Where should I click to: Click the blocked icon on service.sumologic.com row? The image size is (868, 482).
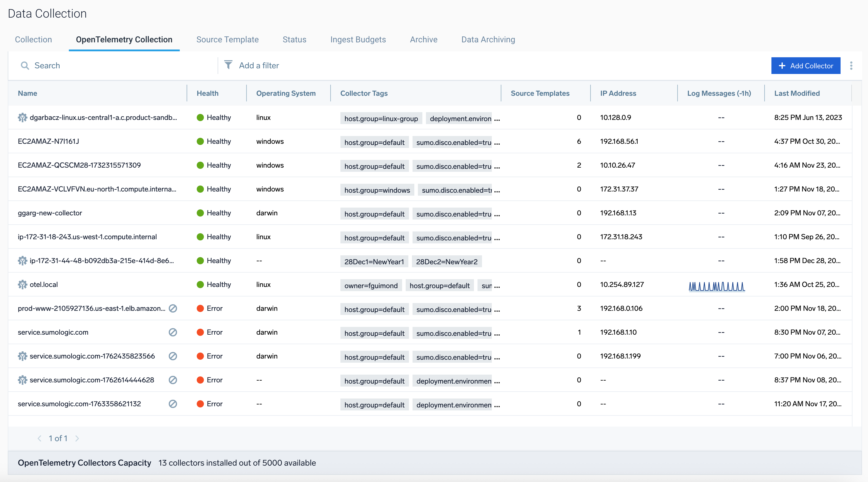pos(173,332)
